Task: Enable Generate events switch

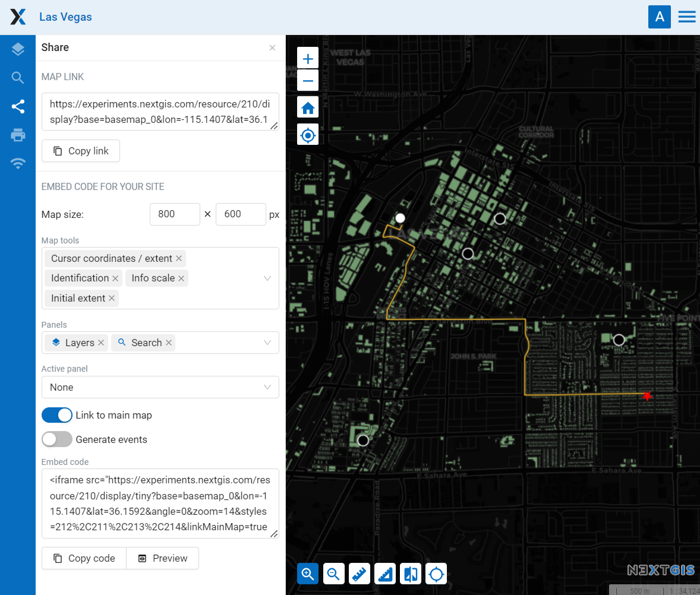Action: pyautogui.click(x=56, y=439)
